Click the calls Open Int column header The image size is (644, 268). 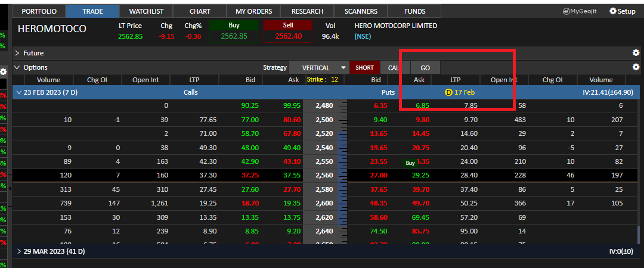pyautogui.click(x=145, y=80)
